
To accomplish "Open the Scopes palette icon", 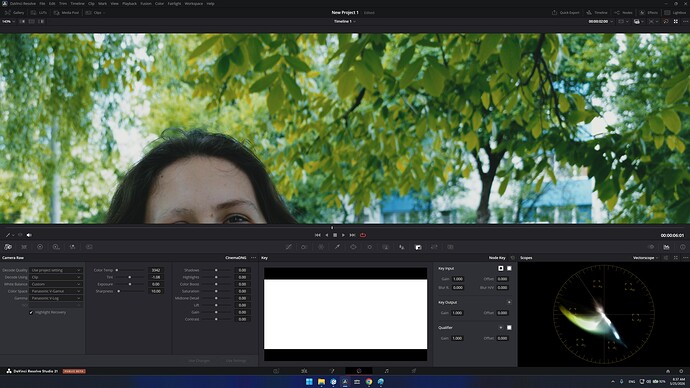I will pyautogui.click(x=667, y=247).
